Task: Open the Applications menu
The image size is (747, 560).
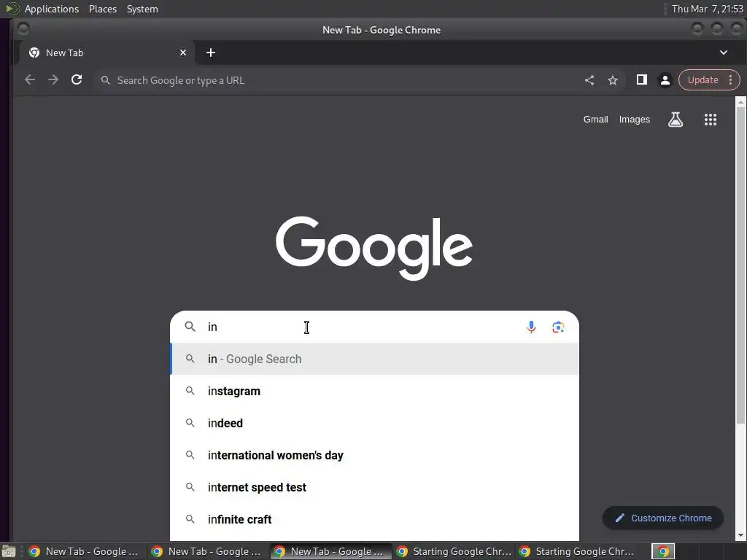Action: point(52,9)
